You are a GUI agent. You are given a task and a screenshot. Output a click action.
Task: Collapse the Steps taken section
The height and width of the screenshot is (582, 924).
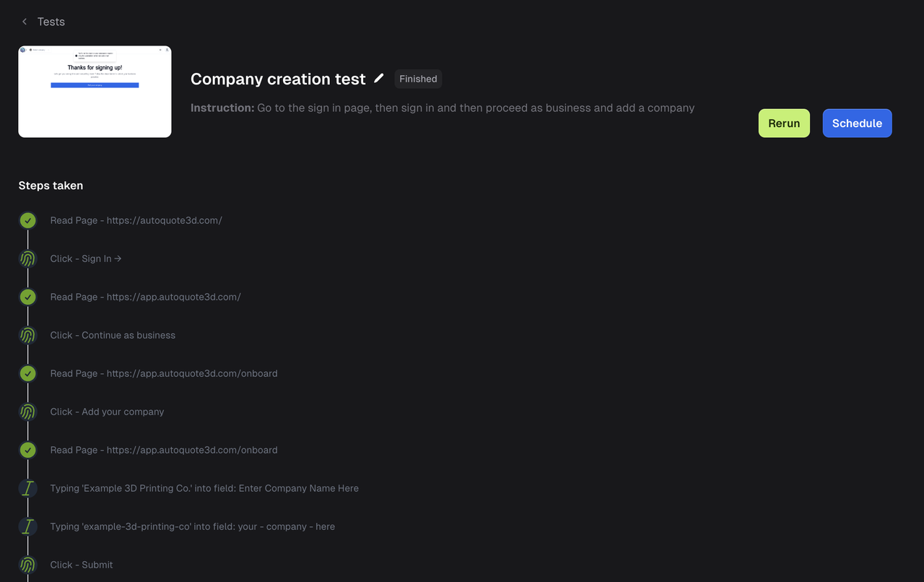pos(51,186)
